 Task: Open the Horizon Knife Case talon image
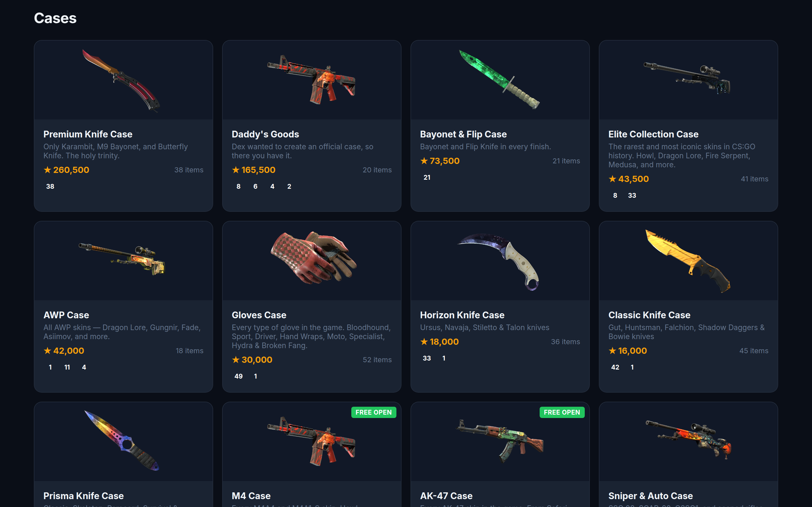click(498, 262)
